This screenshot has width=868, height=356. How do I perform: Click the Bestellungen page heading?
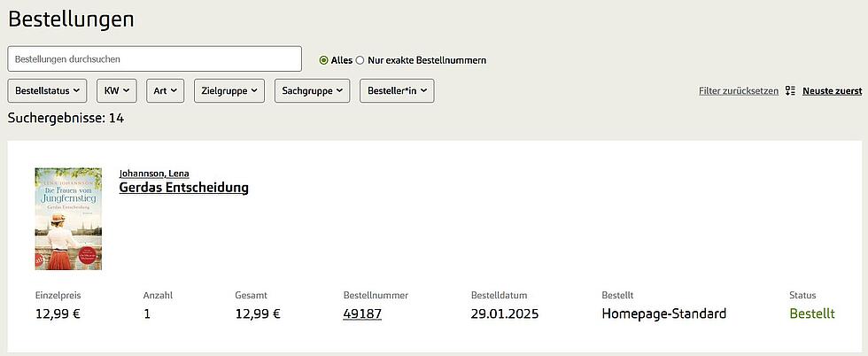click(72, 19)
